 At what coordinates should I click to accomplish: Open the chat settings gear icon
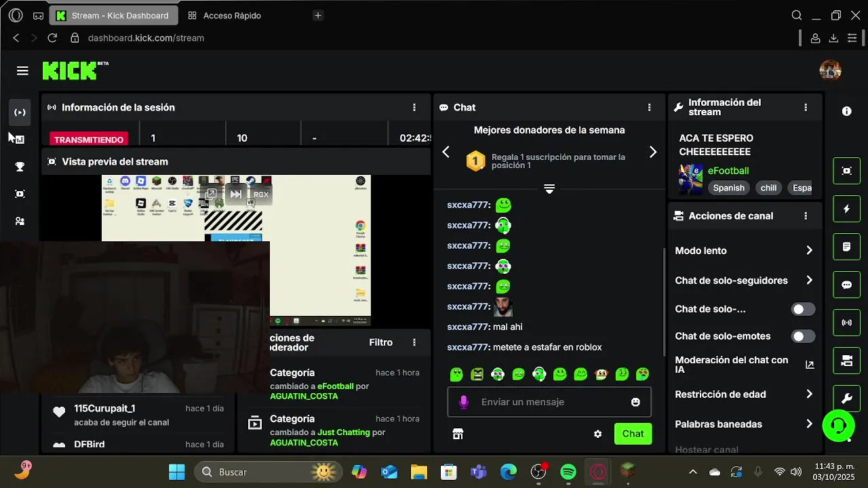pos(597,434)
